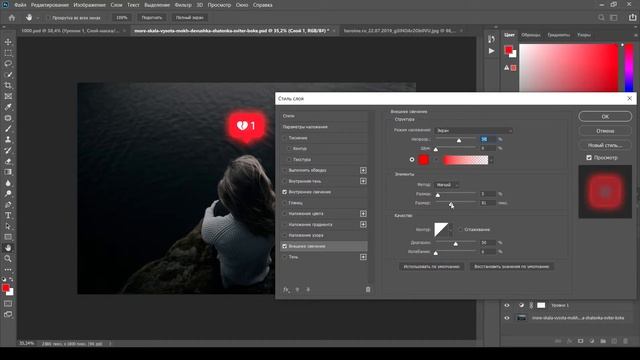Open the Контур contour picker arrow
This screenshot has width=640, height=360.
click(x=451, y=229)
